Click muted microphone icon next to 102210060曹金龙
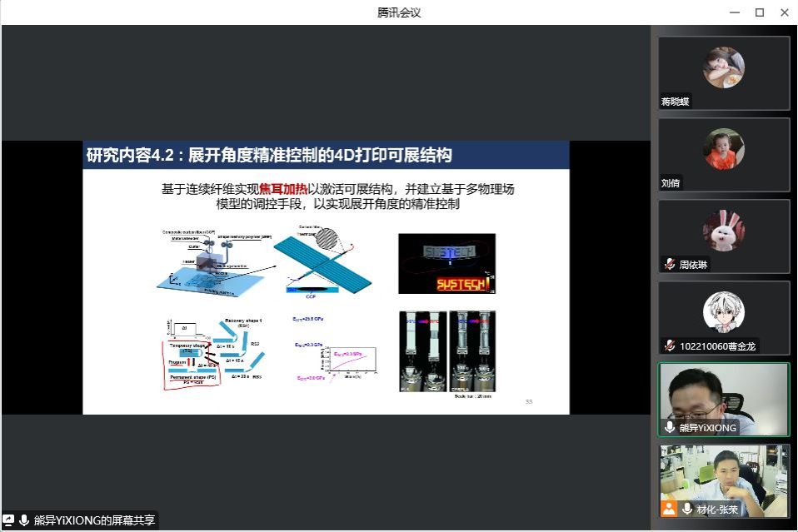This screenshot has height=532, width=798. point(670,346)
